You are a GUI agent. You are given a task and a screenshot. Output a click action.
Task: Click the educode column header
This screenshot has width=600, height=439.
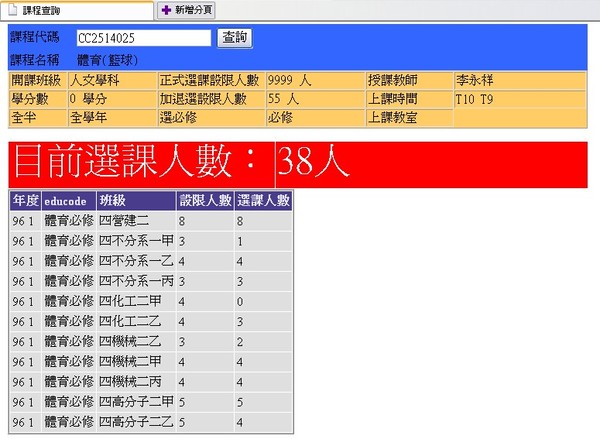click(x=69, y=201)
